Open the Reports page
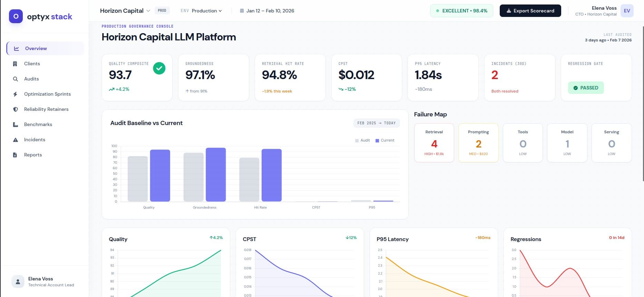The image size is (644, 297). coord(45,155)
